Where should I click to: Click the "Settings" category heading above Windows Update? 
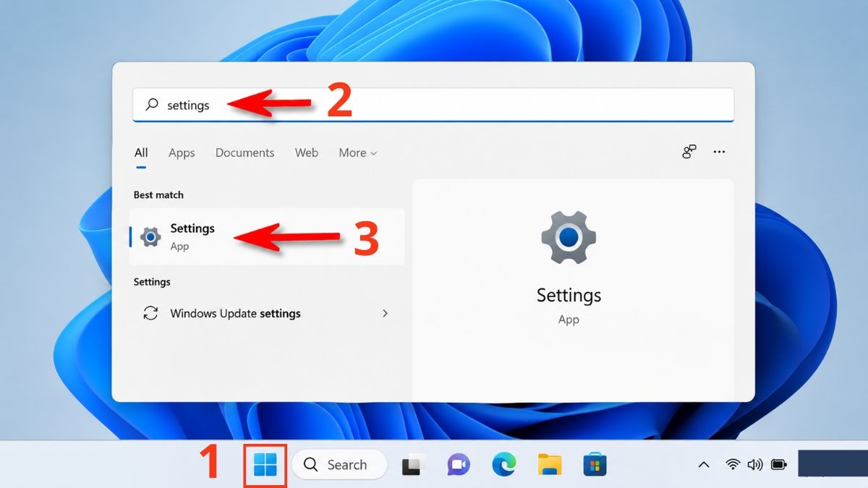point(152,282)
